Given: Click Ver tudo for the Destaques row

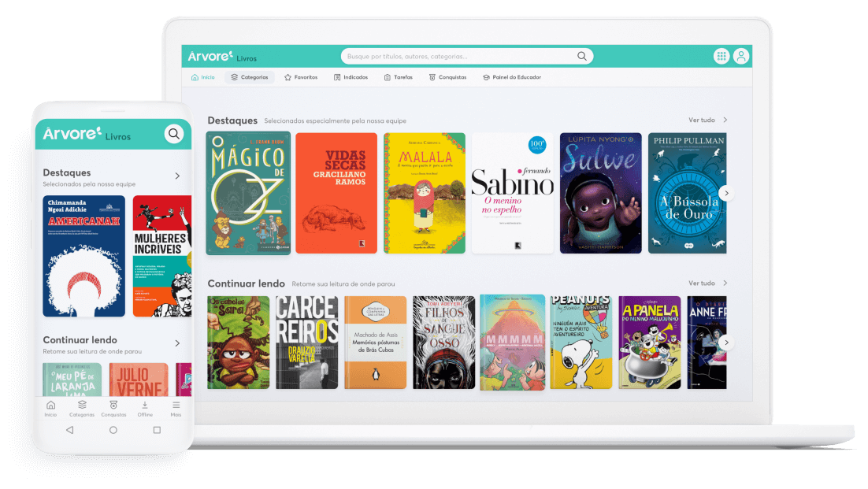Looking at the screenshot, I should click(708, 120).
